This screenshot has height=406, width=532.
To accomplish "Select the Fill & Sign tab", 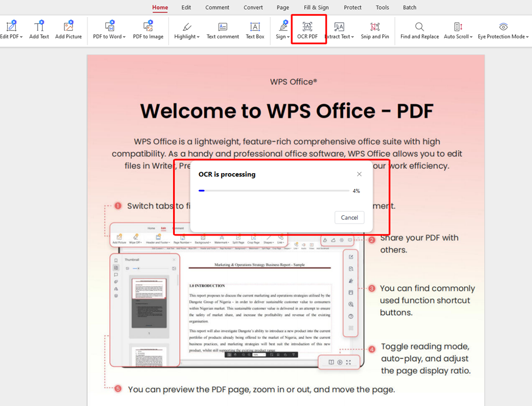I will pos(316,8).
